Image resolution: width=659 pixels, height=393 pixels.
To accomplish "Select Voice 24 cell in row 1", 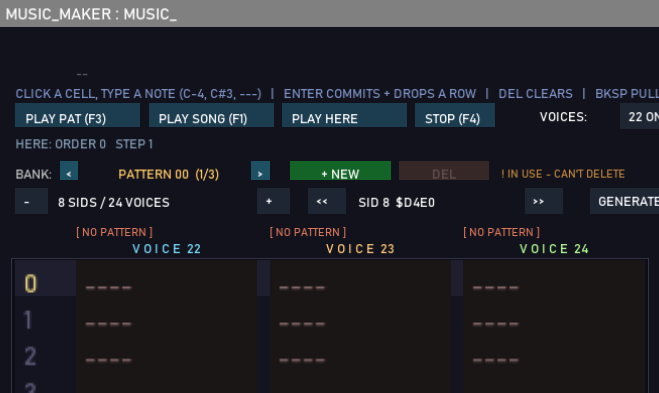I will tap(554, 314).
